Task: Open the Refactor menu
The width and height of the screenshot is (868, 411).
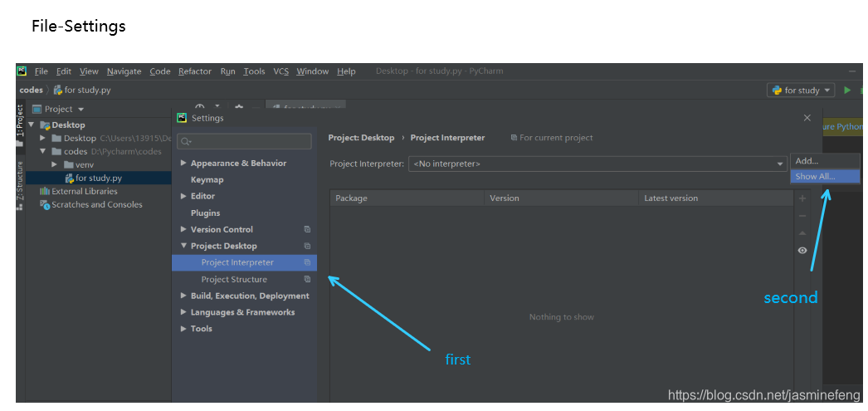Action: click(195, 71)
